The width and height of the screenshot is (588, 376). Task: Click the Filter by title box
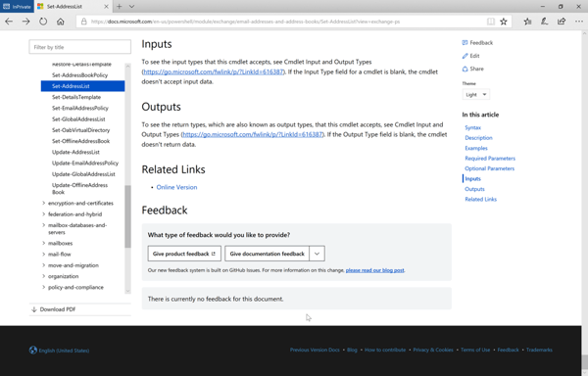80,47
